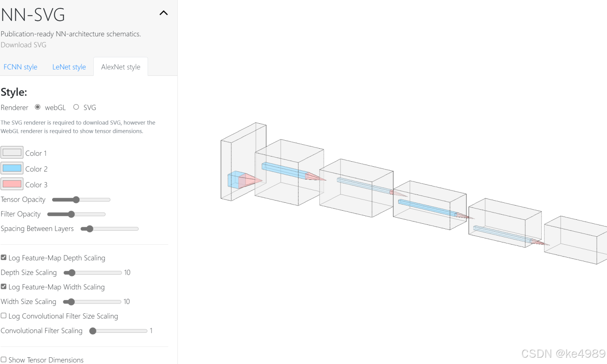Switch to the FCNN style tab

pos(21,67)
